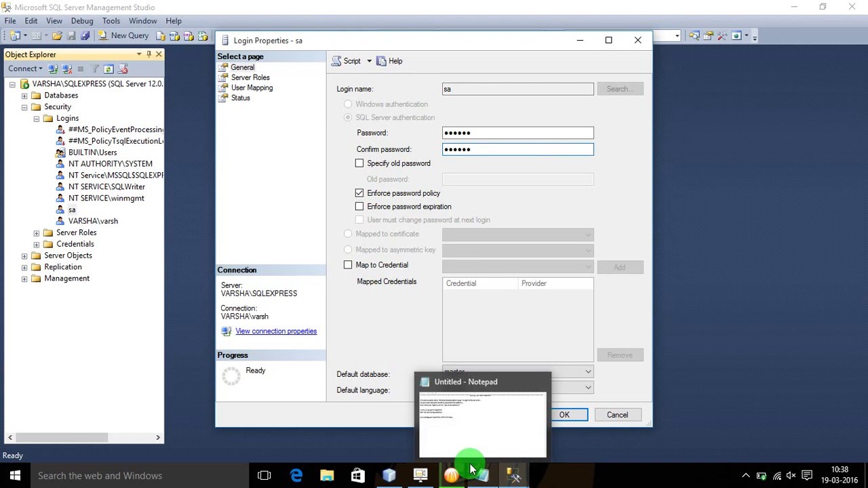Screen dimensions: 868x488
Task: Uncheck Enforce password policy
Action: click(x=359, y=193)
